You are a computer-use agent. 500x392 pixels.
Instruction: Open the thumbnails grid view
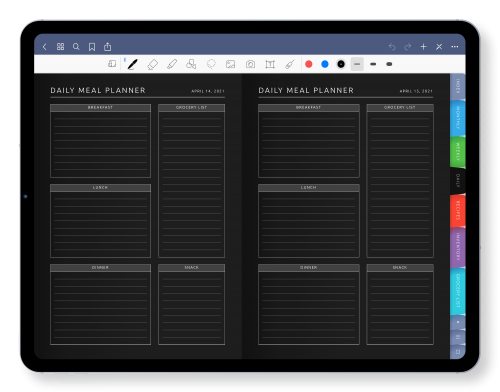(60, 47)
